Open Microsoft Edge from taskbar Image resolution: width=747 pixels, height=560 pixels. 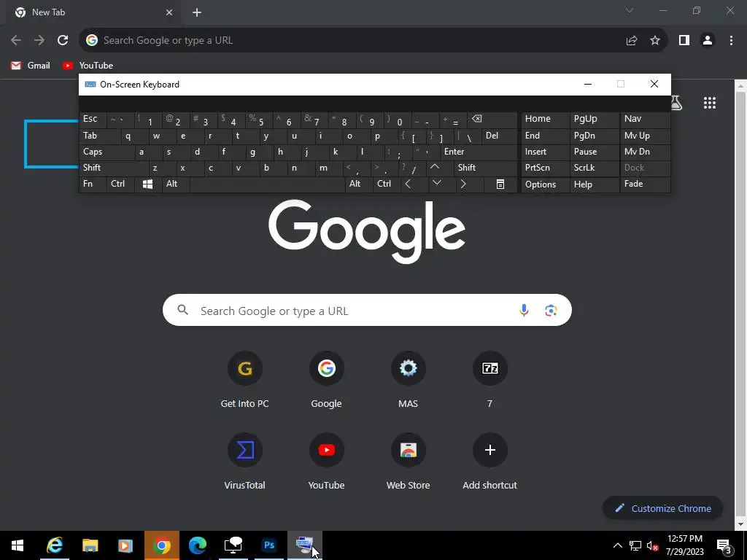pyautogui.click(x=197, y=545)
